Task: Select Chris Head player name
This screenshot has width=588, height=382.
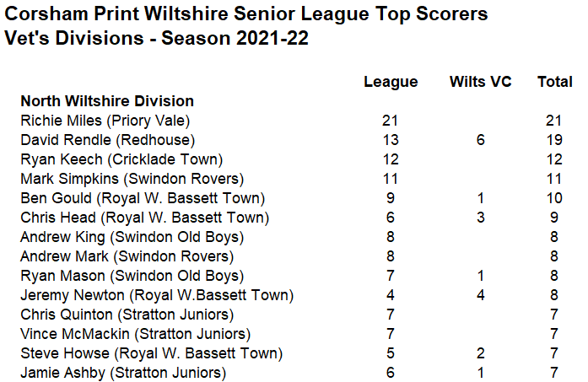Action: pyautogui.click(x=58, y=218)
